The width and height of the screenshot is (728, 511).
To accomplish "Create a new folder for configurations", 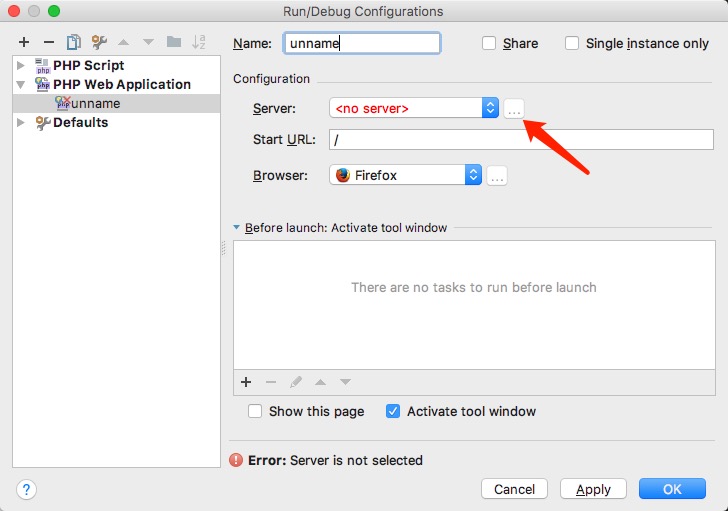I will pyautogui.click(x=174, y=42).
